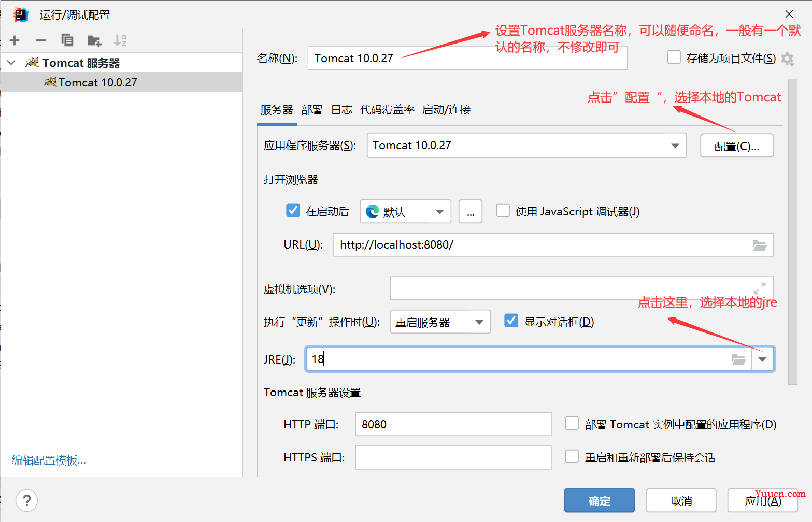Browse for JRE folder location

(x=739, y=359)
